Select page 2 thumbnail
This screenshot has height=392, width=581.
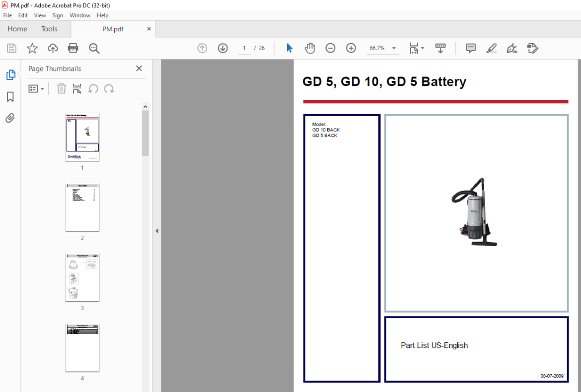[82, 207]
